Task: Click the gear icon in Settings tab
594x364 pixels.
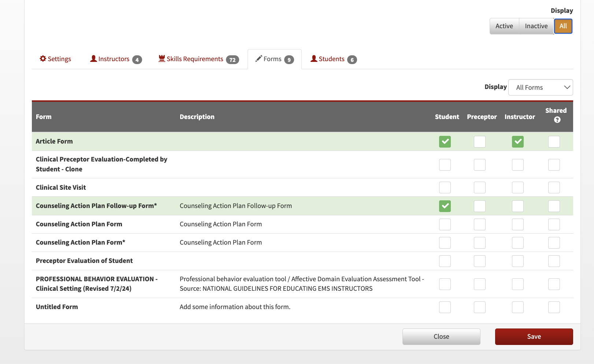Action: click(x=43, y=59)
